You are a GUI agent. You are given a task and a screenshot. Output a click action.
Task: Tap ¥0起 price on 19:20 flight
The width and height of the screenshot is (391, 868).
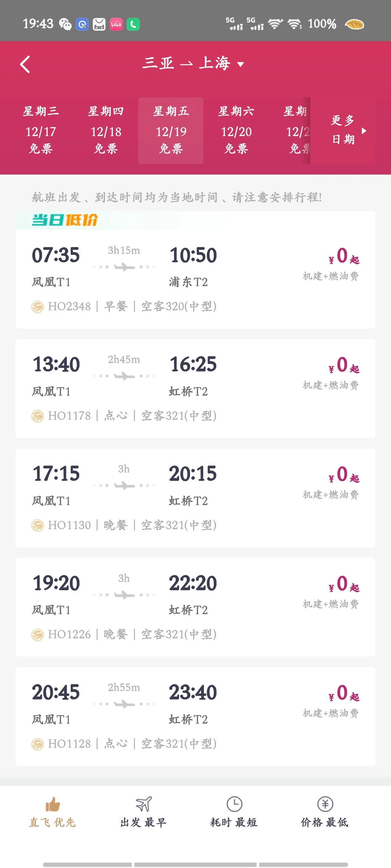pos(343,584)
